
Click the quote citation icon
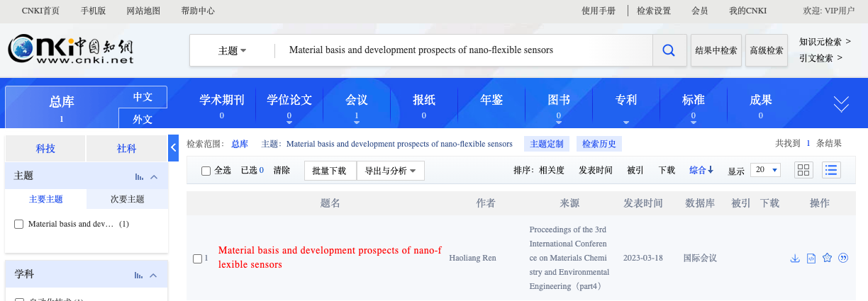pyautogui.click(x=843, y=259)
